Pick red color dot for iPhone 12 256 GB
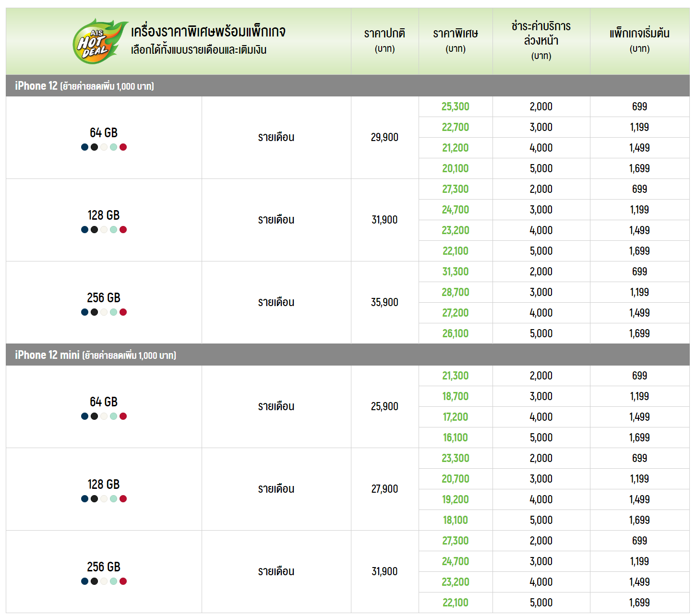Viewport: 697px width, 616px height. (123, 312)
